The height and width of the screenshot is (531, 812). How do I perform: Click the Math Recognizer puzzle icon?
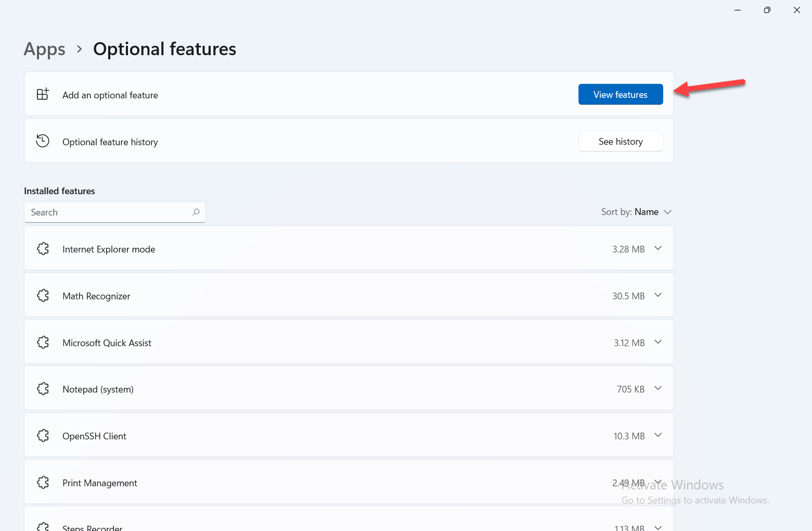(43, 296)
